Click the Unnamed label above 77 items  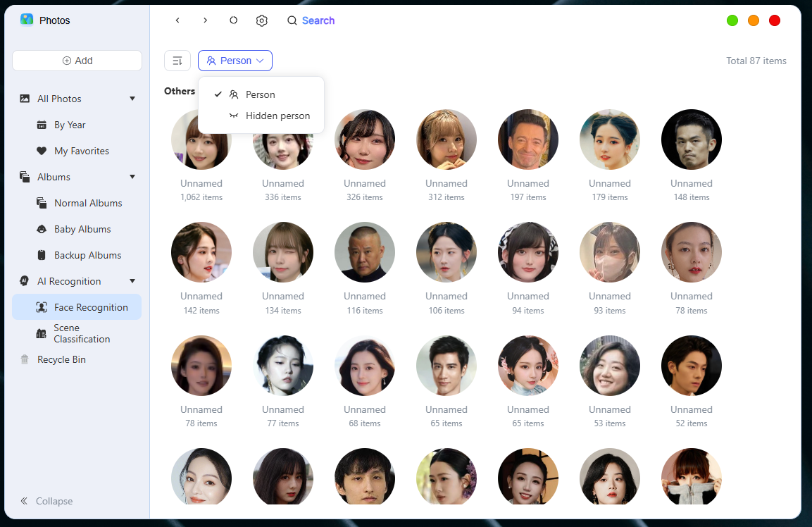pyautogui.click(x=283, y=409)
